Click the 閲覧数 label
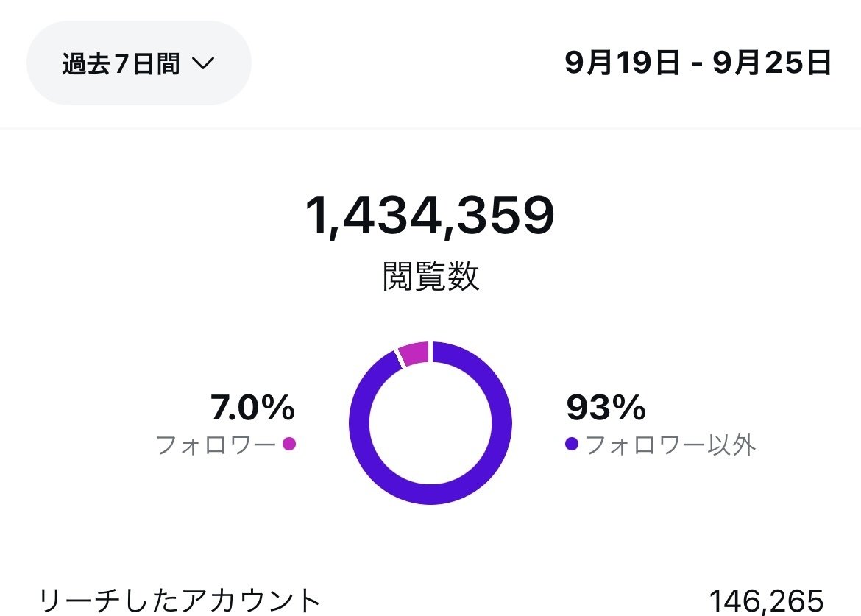This screenshot has width=861, height=616. click(x=431, y=277)
